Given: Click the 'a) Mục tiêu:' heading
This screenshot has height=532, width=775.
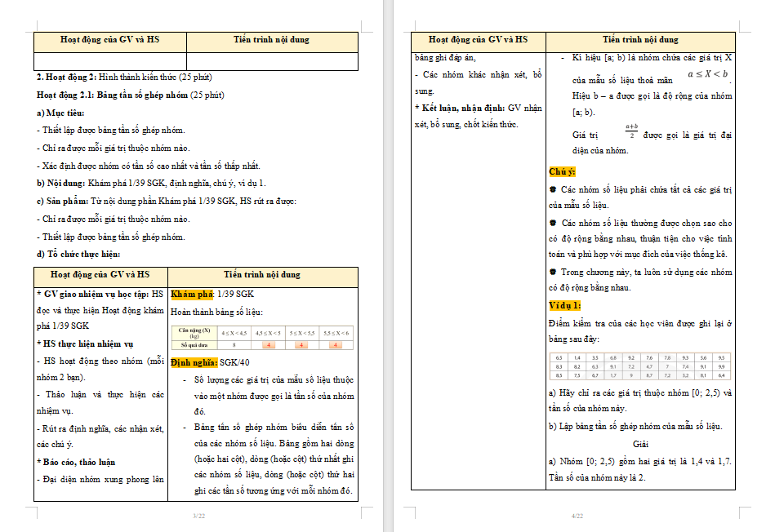Looking at the screenshot, I should 60,113.
